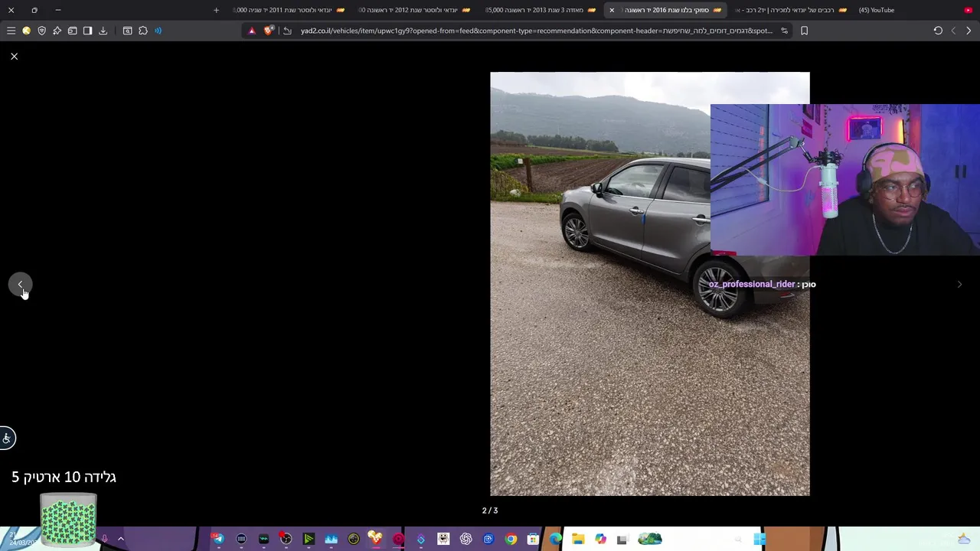The width and height of the screenshot is (980, 551).
Task: Click the 2 / 3 image counter
Action: tap(490, 510)
